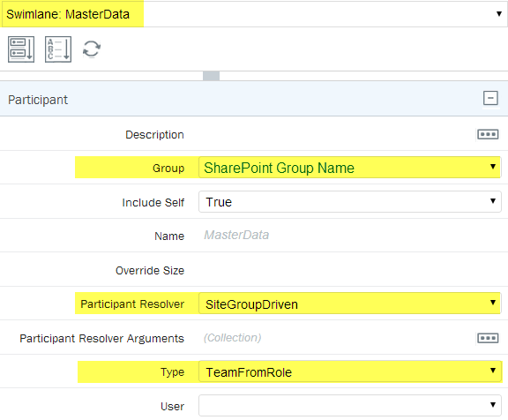Image resolution: width=508 pixels, height=420 pixels.
Task: Click the (Collection) placeholder text
Action: click(x=232, y=338)
